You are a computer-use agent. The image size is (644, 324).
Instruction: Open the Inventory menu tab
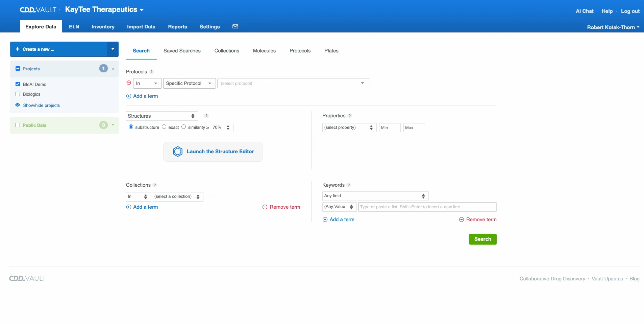(x=103, y=27)
